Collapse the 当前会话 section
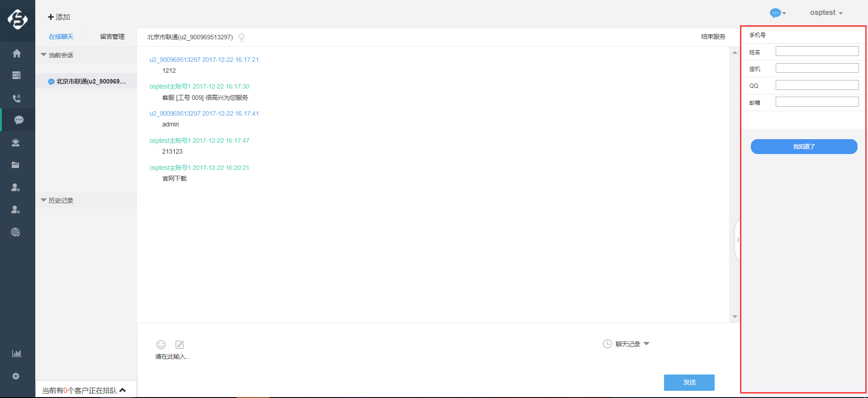The image size is (868, 398). [44, 55]
